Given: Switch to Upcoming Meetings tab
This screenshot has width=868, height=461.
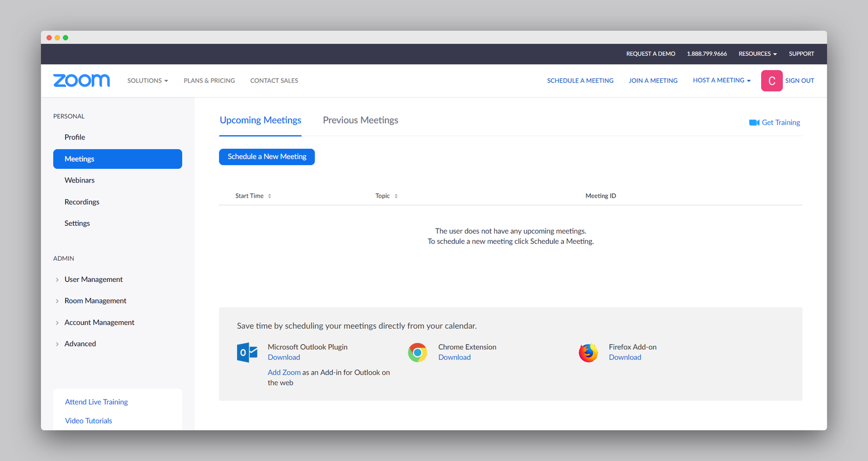Looking at the screenshot, I should [260, 121].
